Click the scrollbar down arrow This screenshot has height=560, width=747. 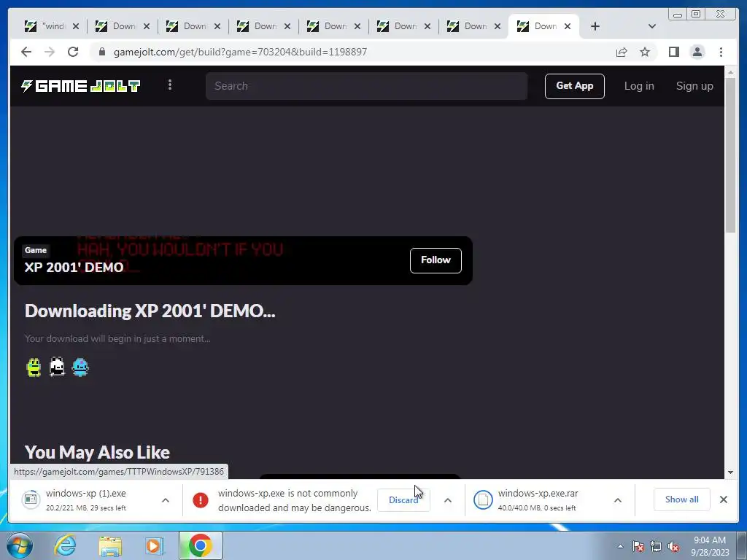(x=731, y=472)
